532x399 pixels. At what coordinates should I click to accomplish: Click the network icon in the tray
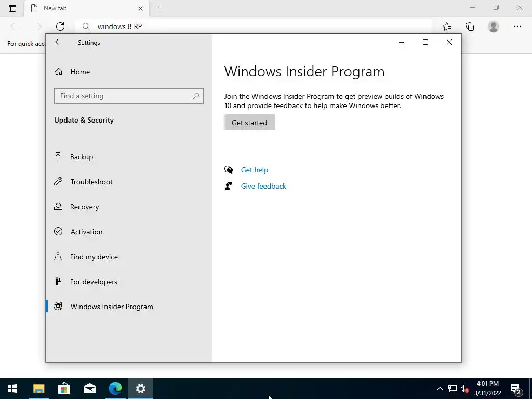pyautogui.click(x=453, y=389)
